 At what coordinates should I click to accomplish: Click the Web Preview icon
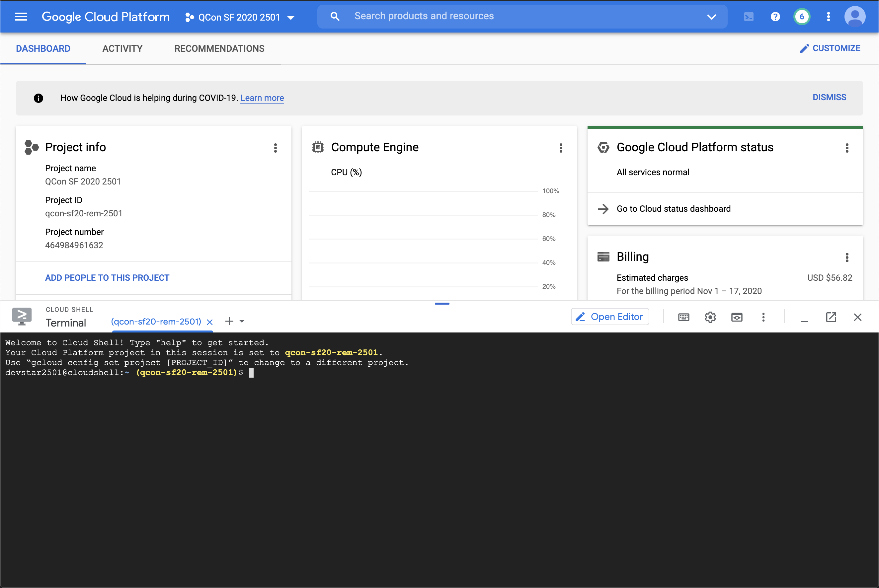click(x=737, y=317)
